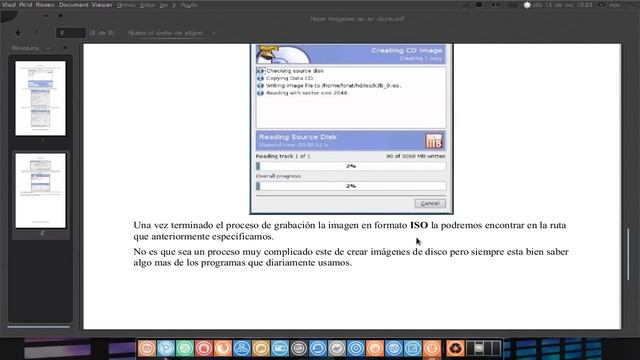640x360 pixels.
Task: Open the 'Ajustar al ancho de página' zoom dropdown
Action: click(x=171, y=33)
